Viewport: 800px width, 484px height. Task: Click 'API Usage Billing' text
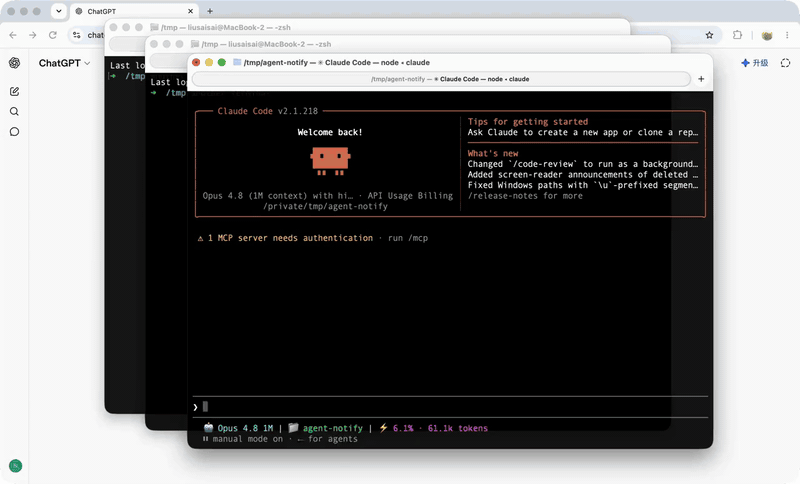pos(410,196)
